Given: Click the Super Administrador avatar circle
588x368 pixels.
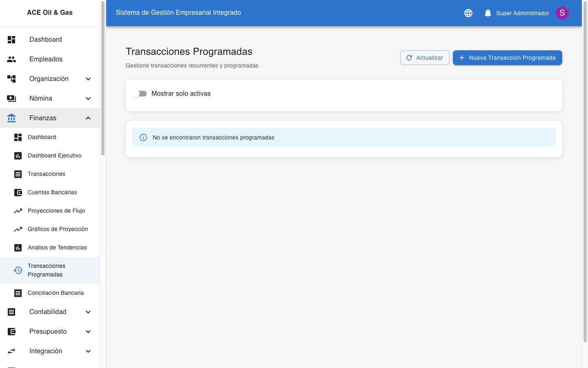Looking at the screenshot, I should click(562, 13).
